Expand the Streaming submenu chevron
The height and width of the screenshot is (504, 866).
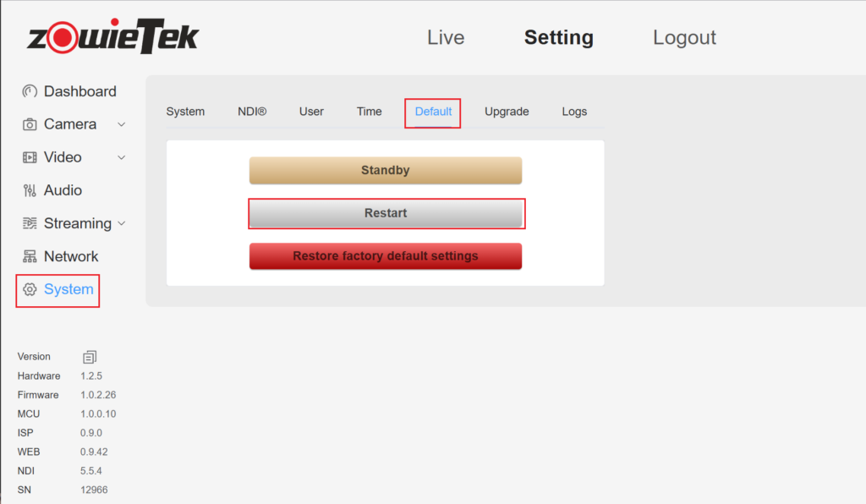tap(121, 223)
